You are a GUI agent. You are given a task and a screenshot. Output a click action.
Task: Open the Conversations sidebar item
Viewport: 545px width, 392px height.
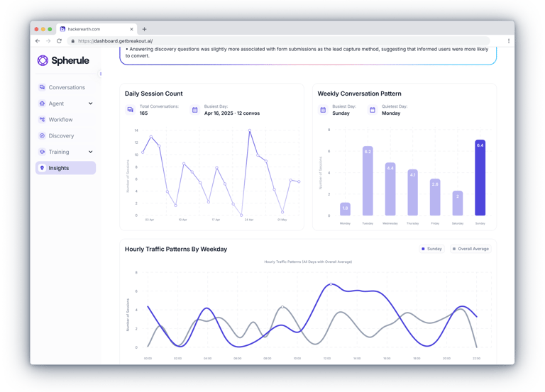point(66,87)
